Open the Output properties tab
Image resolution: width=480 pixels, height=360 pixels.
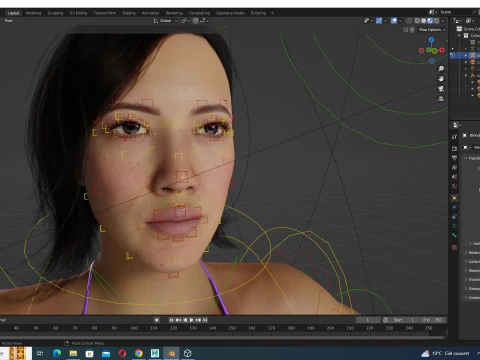point(454,158)
